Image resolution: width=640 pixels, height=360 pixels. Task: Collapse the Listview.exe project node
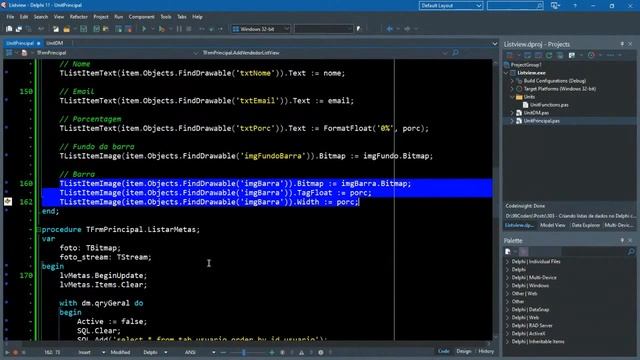[507, 73]
